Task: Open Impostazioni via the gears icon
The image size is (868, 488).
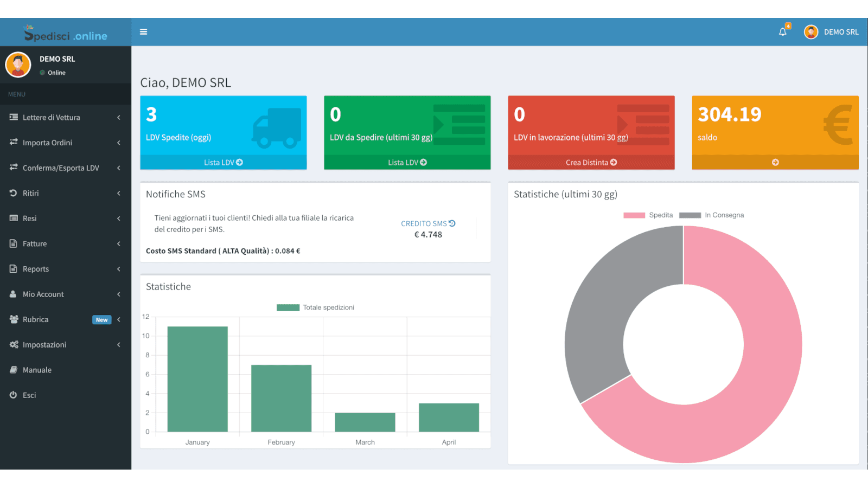Action: 13,344
